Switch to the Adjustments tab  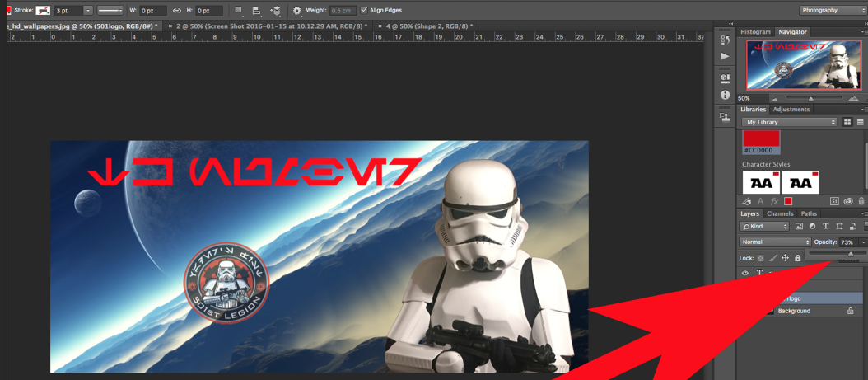coord(791,109)
